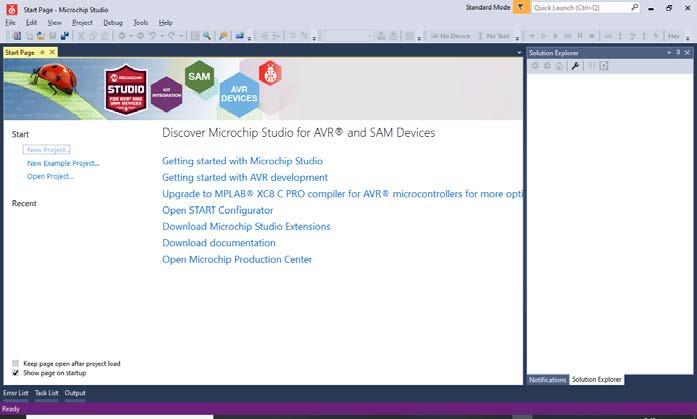This screenshot has height=419, width=697.
Task: Click the Start Debugging play icon
Action: point(555,36)
